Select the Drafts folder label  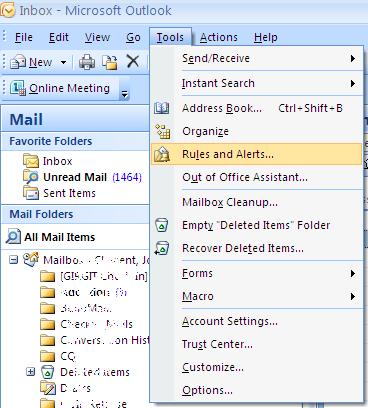tap(75, 388)
